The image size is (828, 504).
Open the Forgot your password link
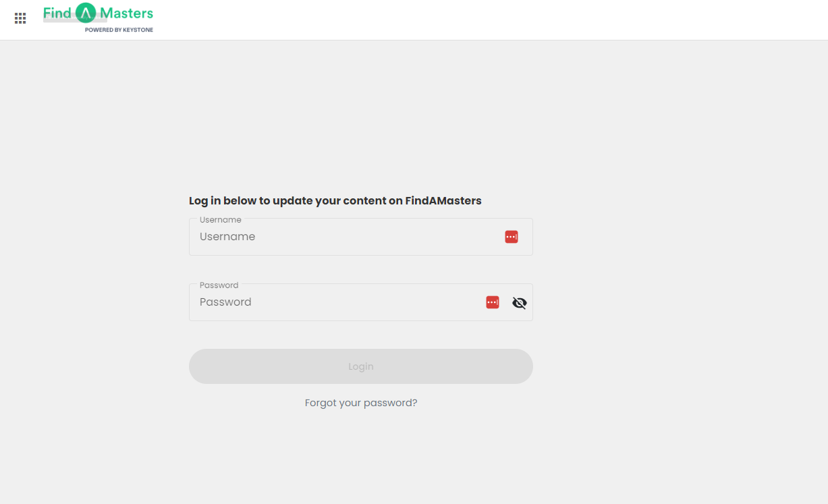click(361, 402)
